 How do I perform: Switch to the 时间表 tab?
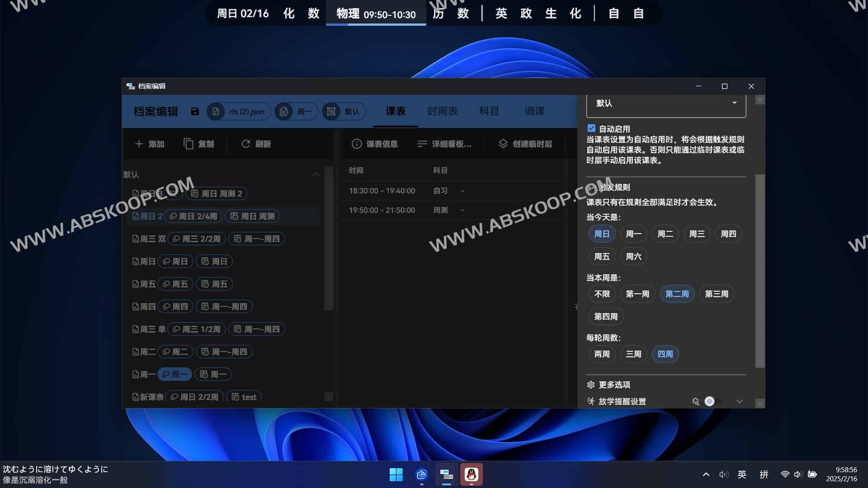coord(442,112)
